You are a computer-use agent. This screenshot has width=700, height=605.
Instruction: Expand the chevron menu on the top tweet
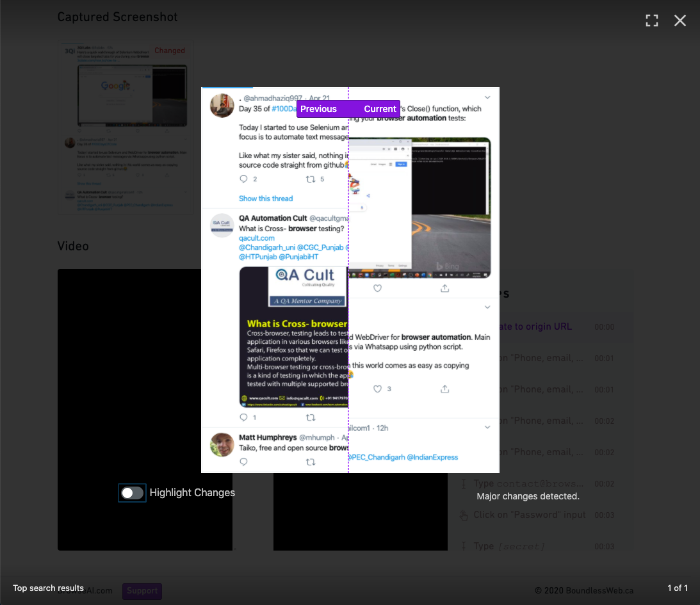487,97
